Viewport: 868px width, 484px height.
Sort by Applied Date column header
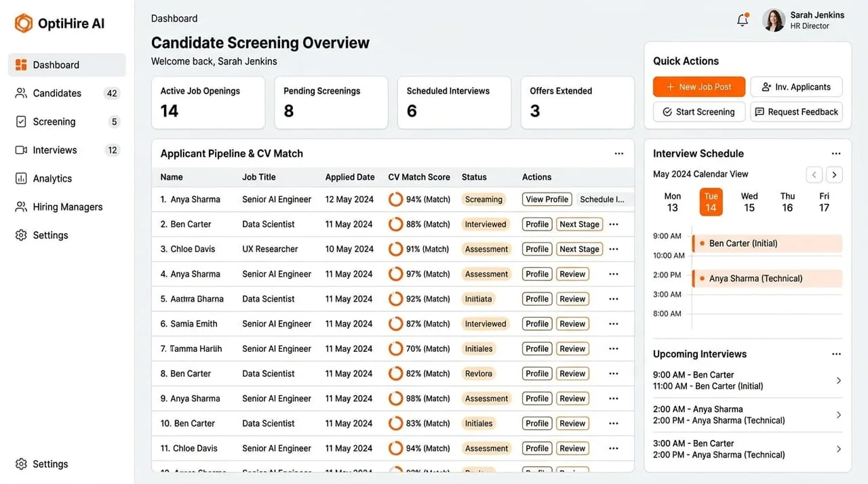[350, 177]
